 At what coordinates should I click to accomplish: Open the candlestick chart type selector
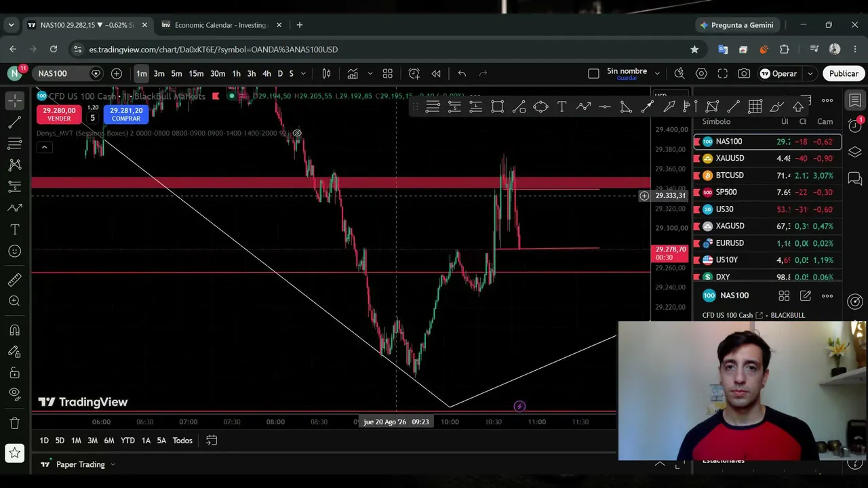[326, 73]
